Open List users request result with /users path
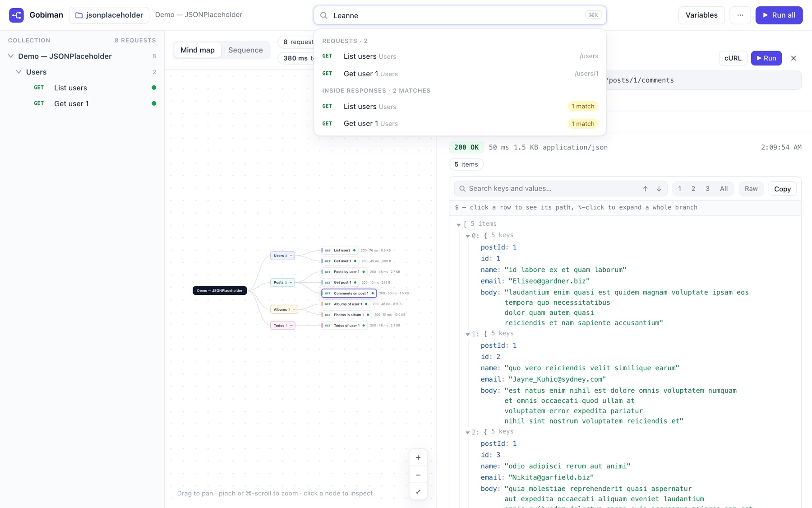The width and height of the screenshot is (812, 508). [x=460, y=56]
